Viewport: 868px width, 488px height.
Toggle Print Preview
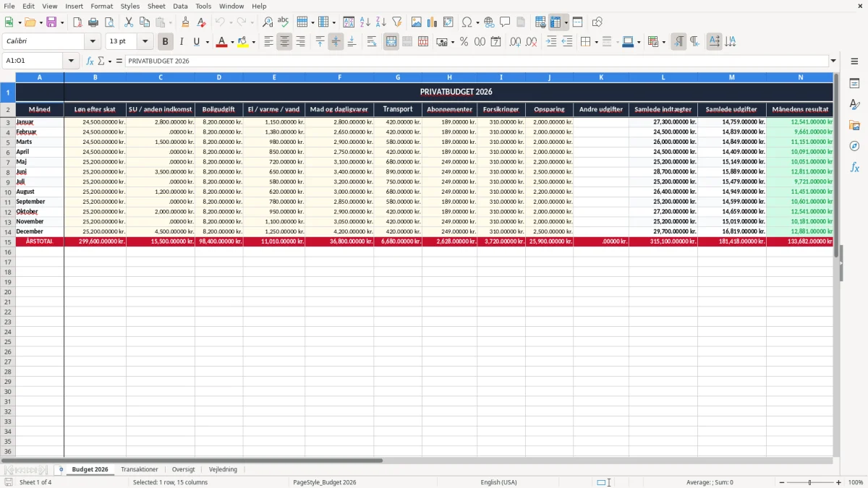[x=109, y=22]
